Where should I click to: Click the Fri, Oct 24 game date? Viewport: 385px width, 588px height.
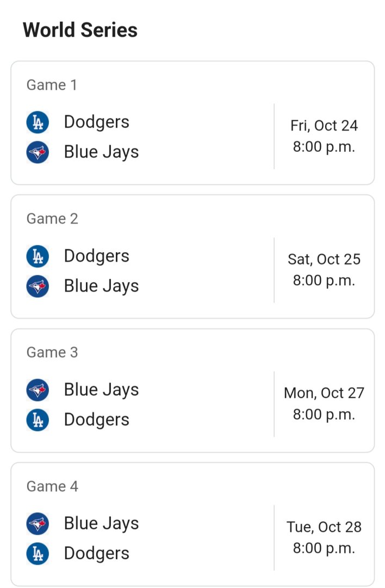[x=324, y=126]
